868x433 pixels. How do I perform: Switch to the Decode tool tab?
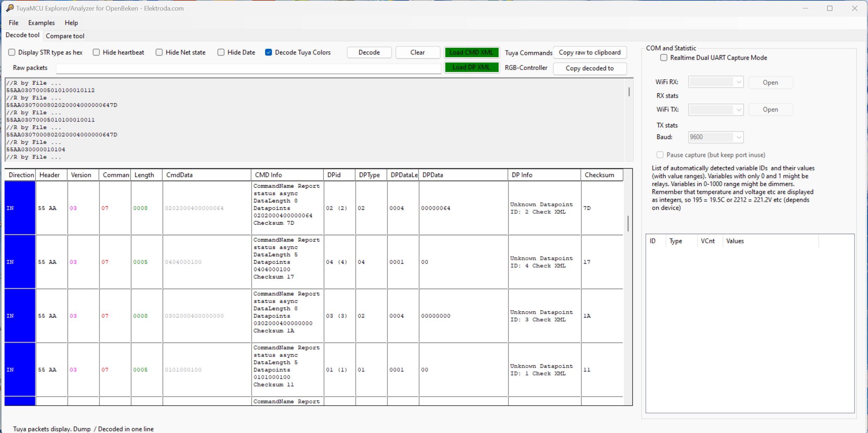click(x=23, y=35)
